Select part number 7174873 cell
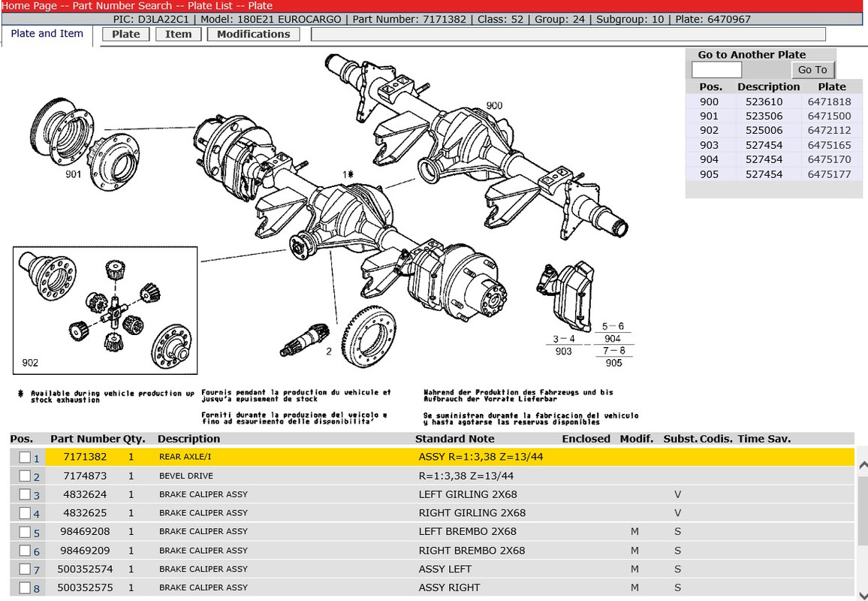This screenshot has height=601, width=868. click(85, 476)
